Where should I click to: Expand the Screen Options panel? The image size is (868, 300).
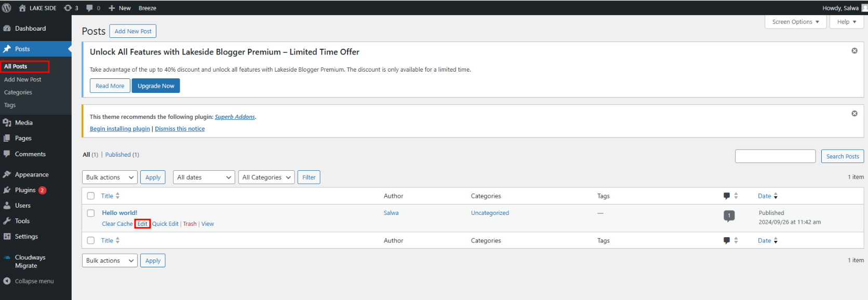[x=795, y=22]
